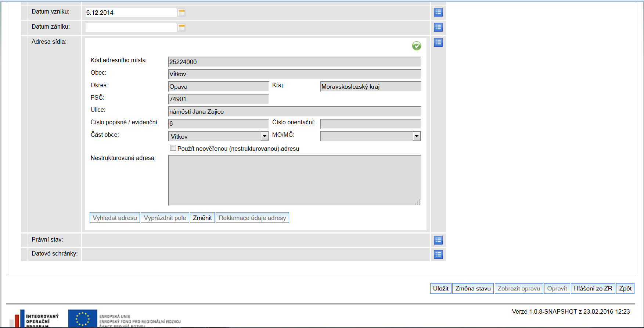The width and height of the screenshot is (644, 328).
Task: Click the Okres field showing Opava
Action: (x=219, y=86)
